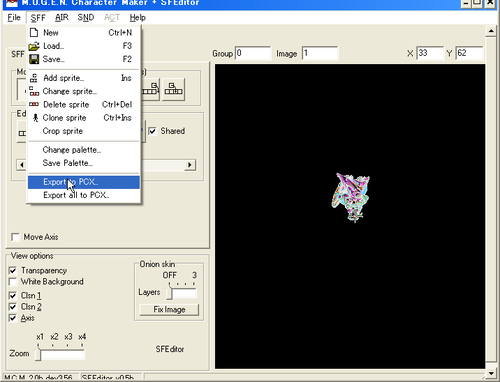Click the Onion skin Layers slider
The width and height of the screenshot is (500, 382).
(183, 293)
